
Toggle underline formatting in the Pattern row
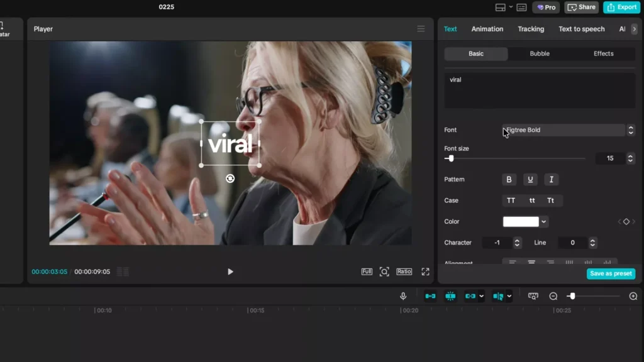530,179
